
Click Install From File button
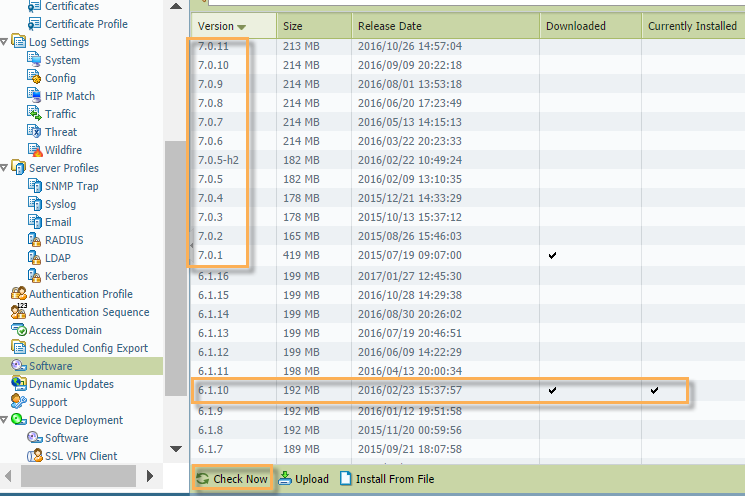[x=387, y=479]
